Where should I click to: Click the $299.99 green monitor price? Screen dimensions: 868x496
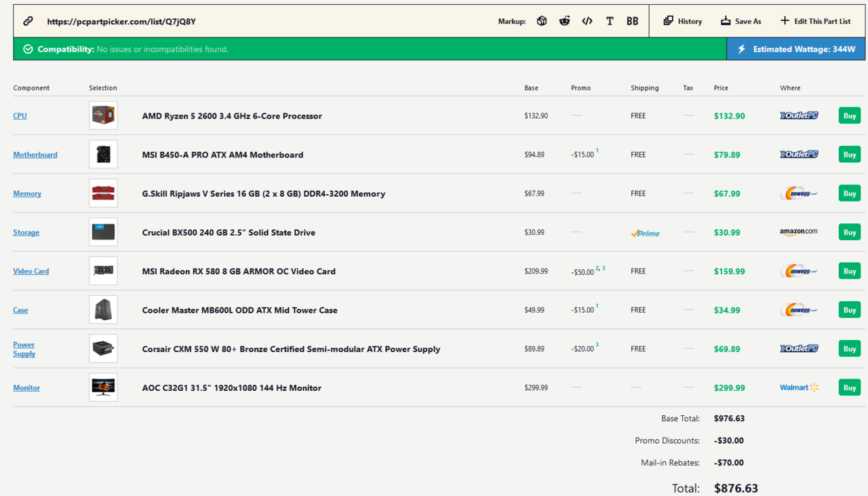click(x=729, y=388)
